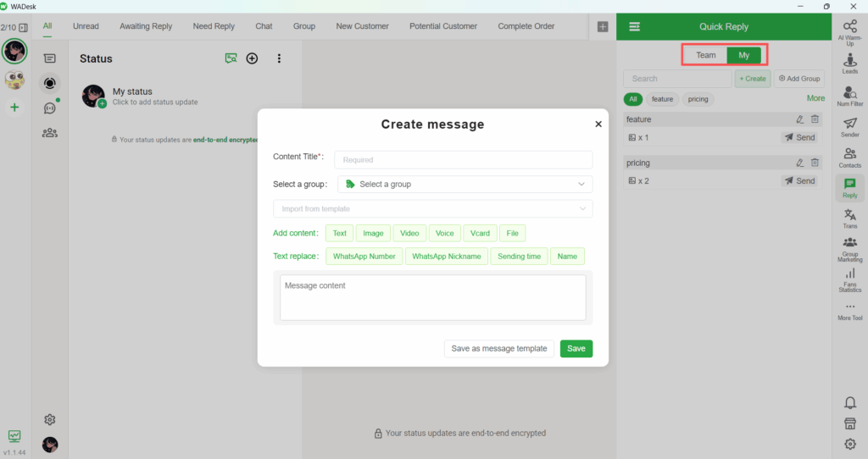868x459 pixels.
Task: Open the AI Warm-Up tool
Action: click(849, 33)
